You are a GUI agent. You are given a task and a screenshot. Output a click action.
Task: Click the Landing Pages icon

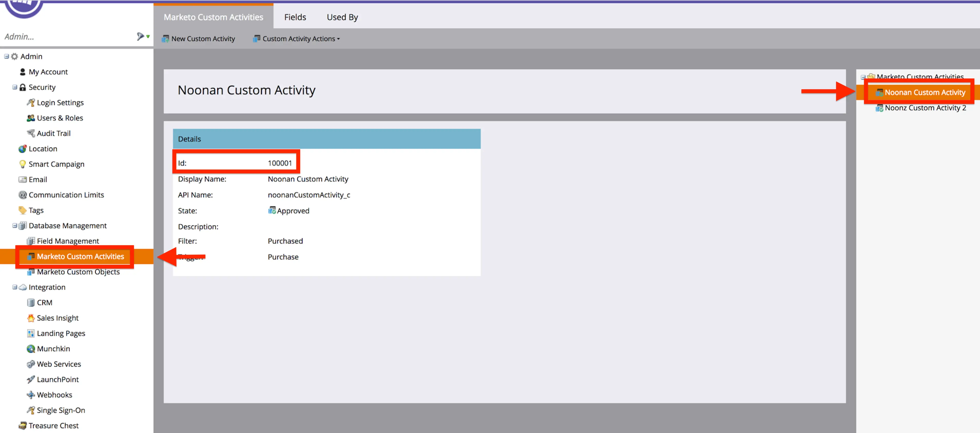pos(31,333)
